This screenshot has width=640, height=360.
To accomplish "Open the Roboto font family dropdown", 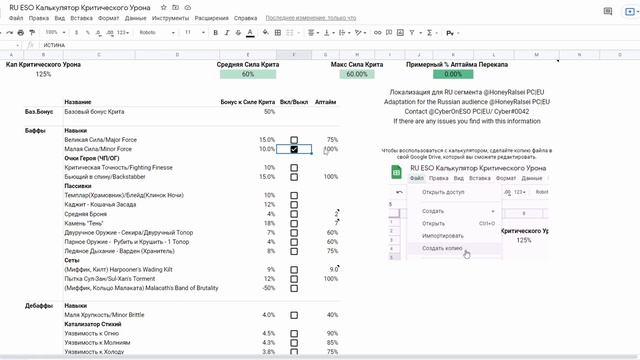I will [x=157, y=33].
